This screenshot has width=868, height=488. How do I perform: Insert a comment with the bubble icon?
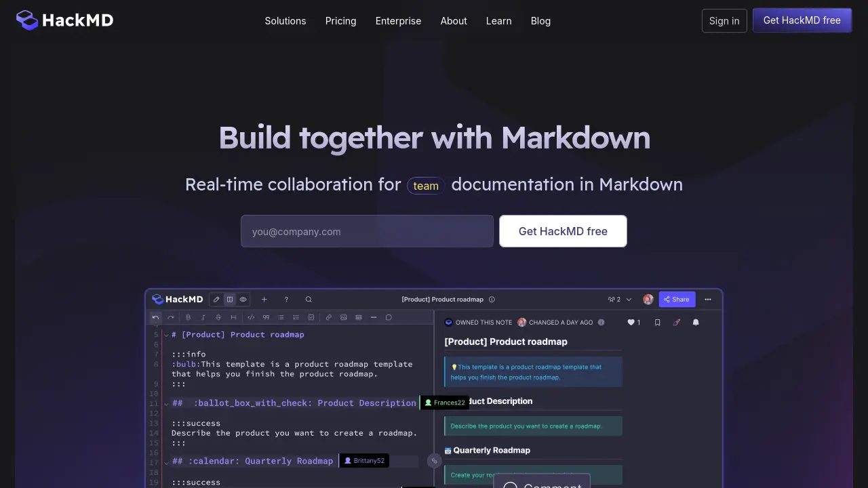pos(389,317)
